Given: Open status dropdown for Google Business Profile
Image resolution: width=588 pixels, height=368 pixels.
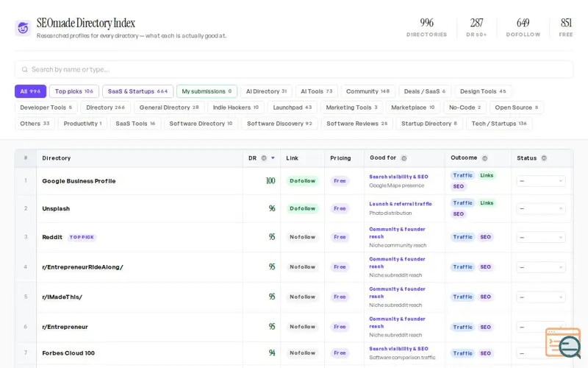Looking at the screenshot, I should coord(541,181).
